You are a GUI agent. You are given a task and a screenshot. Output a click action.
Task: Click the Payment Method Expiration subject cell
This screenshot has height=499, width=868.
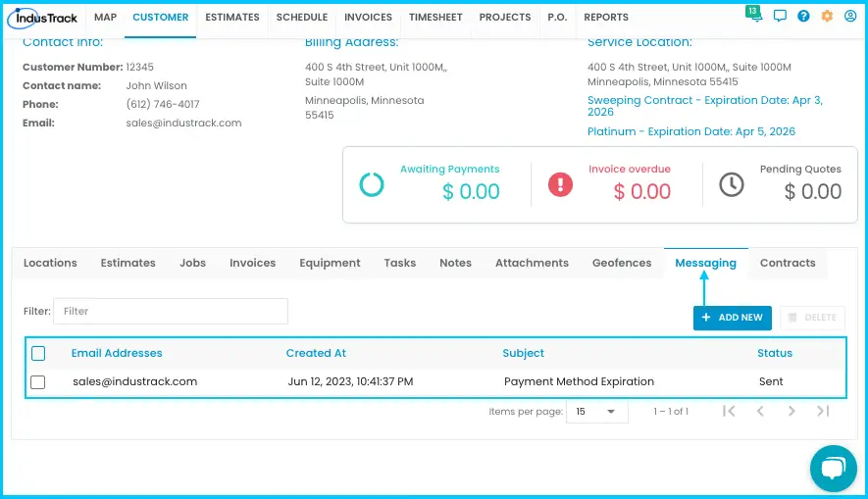579,381
